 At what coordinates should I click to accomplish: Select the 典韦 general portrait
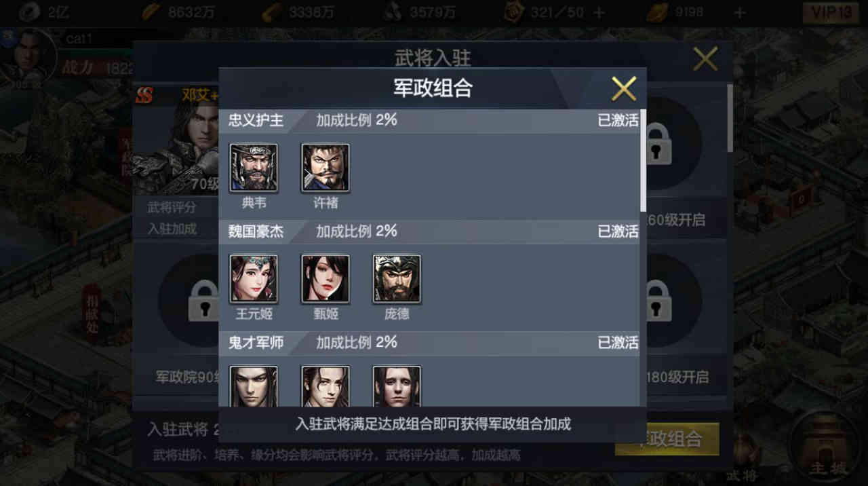click(254, 168)
